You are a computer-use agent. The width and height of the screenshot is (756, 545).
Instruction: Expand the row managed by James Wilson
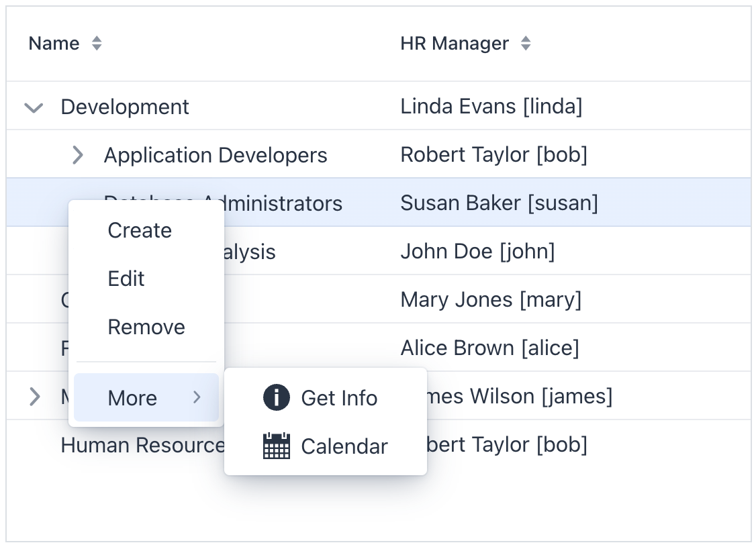[x=34, y=396]
